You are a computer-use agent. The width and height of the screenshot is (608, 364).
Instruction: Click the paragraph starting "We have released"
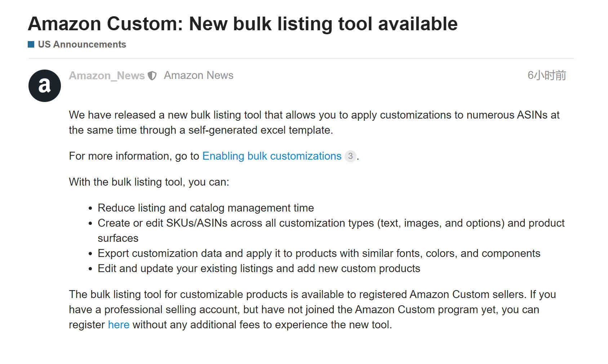314,123
